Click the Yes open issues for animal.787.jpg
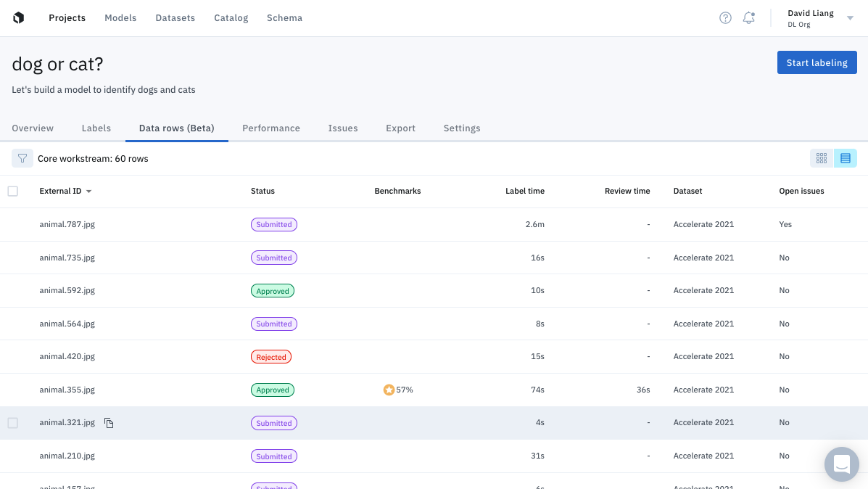 (x=785, y=224)
